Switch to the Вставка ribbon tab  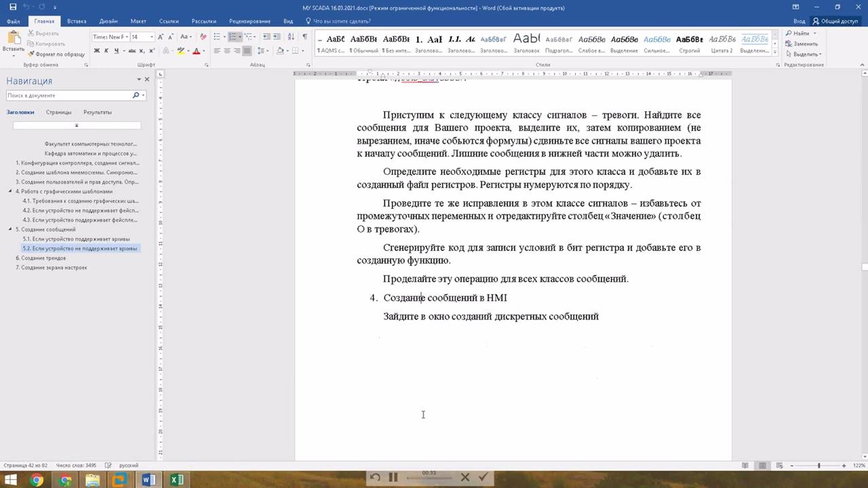77,21
